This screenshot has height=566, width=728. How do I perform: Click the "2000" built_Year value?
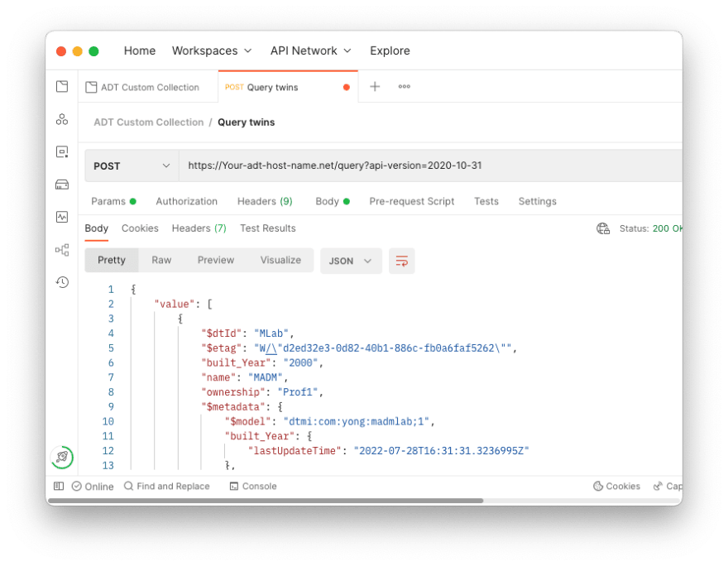[300, 362]
